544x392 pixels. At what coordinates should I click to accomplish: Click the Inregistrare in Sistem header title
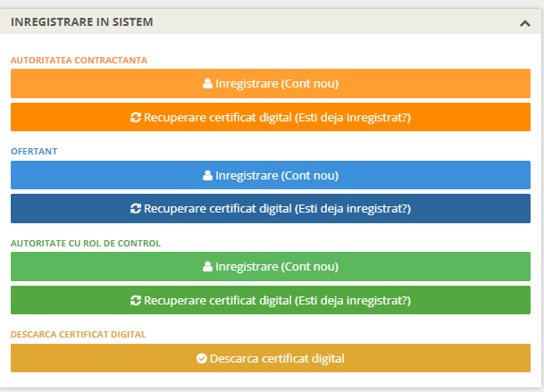pyautogui.click(x=82, y=21)
